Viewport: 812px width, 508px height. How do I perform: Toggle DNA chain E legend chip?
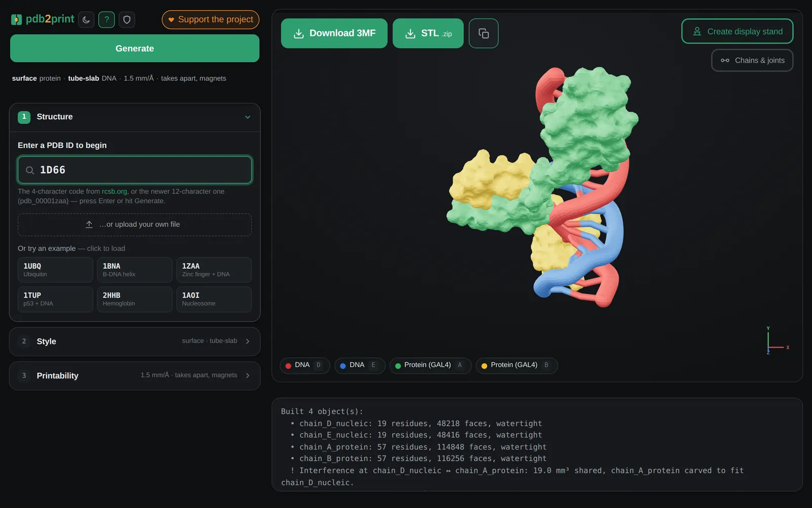[x=359, y=365]
